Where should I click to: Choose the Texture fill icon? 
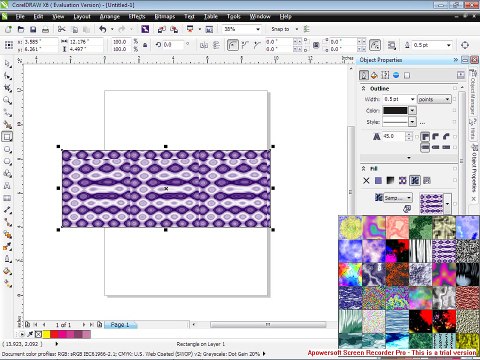click(415, 181)
